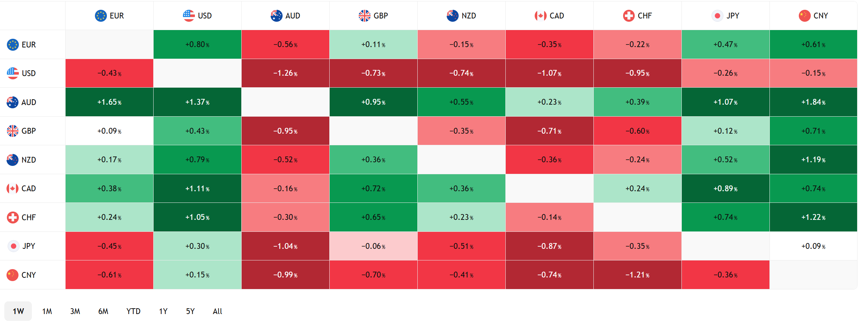Click the CAD flag icon in column header
The image size is (868, 322).
541,16
